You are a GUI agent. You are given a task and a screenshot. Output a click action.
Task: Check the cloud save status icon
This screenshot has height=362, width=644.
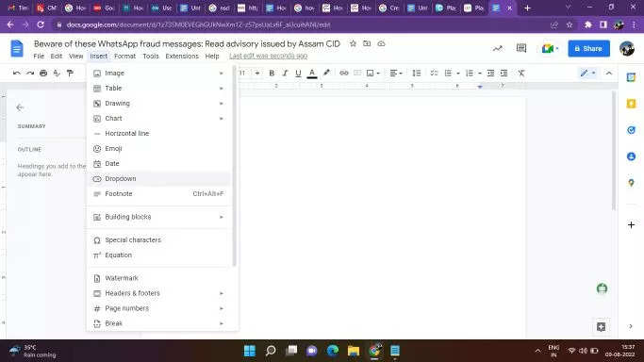381,43
